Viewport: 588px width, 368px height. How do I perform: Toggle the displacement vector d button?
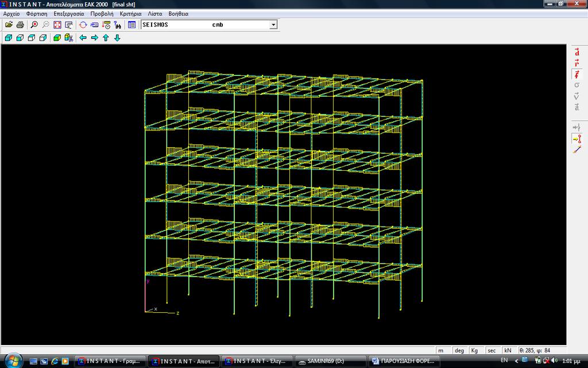point(577,52)
